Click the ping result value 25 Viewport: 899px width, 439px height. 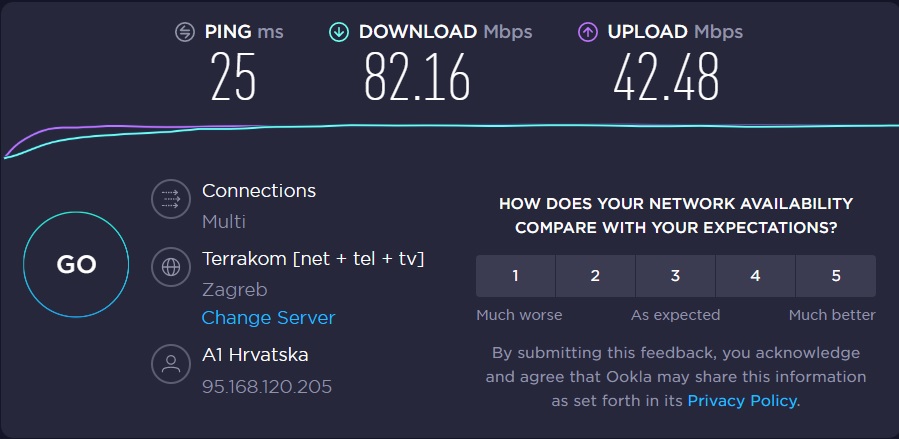tap(233, 78)
